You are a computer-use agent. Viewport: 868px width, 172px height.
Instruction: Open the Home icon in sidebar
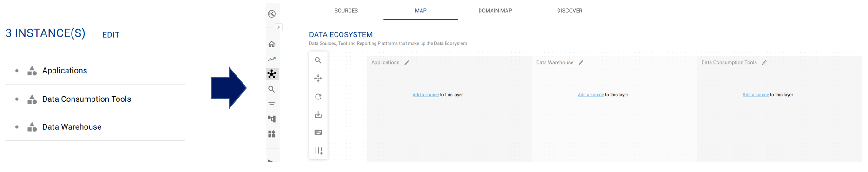click(x=272, y=44)
